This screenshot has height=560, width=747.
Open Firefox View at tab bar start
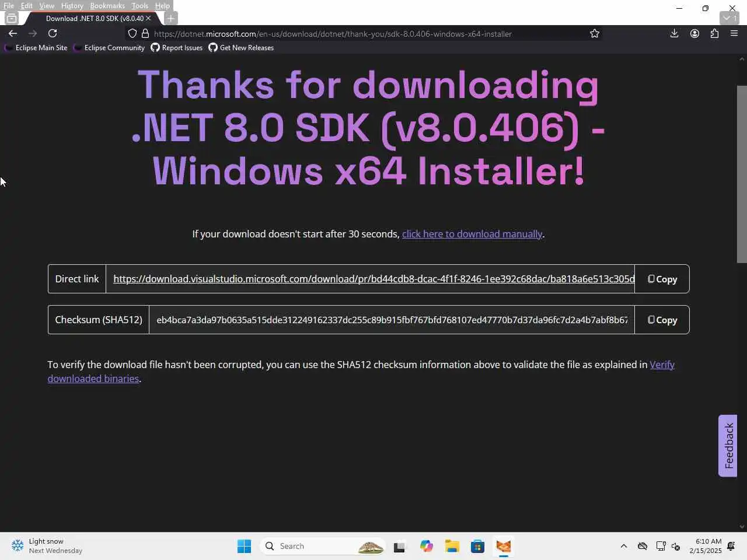pos(11,18)
